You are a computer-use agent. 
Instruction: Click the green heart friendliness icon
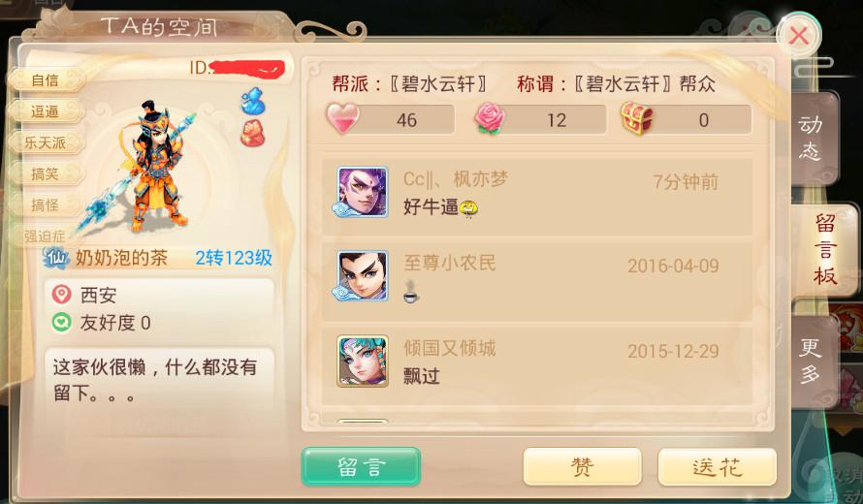tap(61, 322)
